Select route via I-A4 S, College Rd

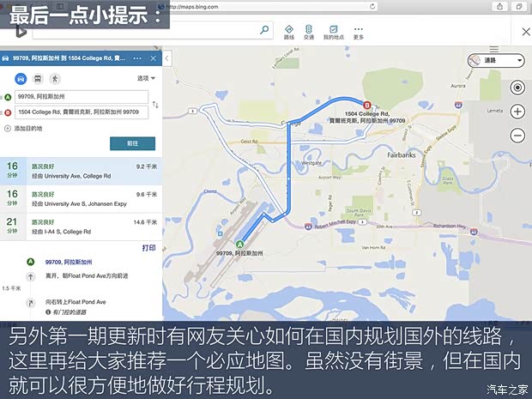(x=82, y=227)
